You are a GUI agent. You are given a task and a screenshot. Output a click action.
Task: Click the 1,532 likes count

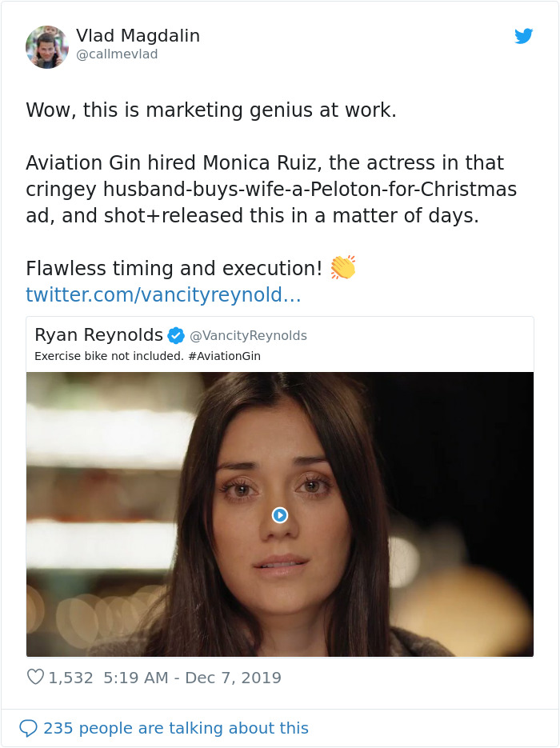click(x=72, y=678)
